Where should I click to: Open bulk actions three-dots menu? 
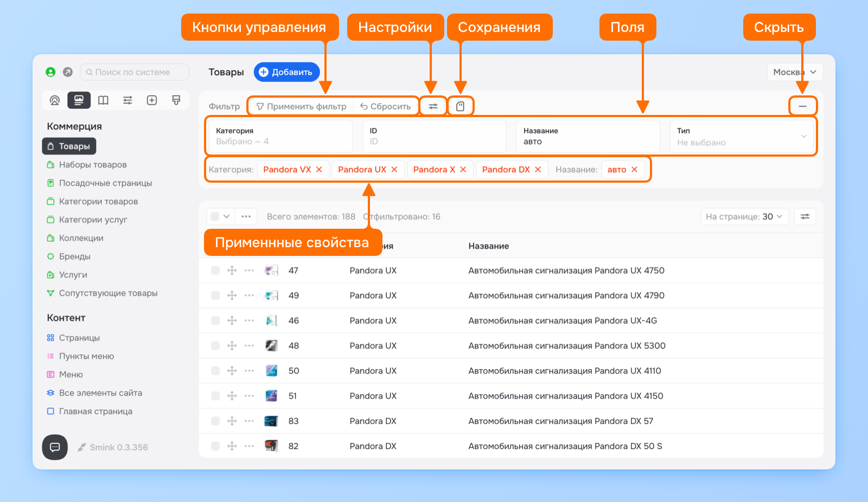246,216
